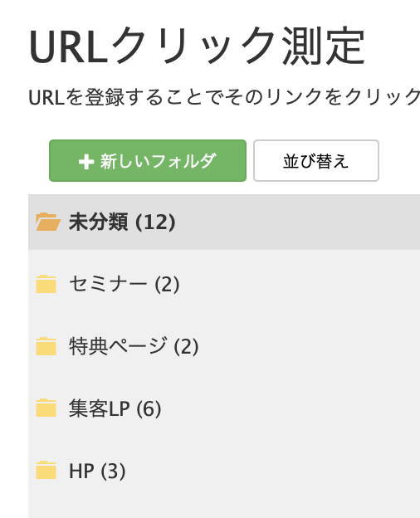Click the plus icon on 新しいフォルダ button

pos(86,162)
